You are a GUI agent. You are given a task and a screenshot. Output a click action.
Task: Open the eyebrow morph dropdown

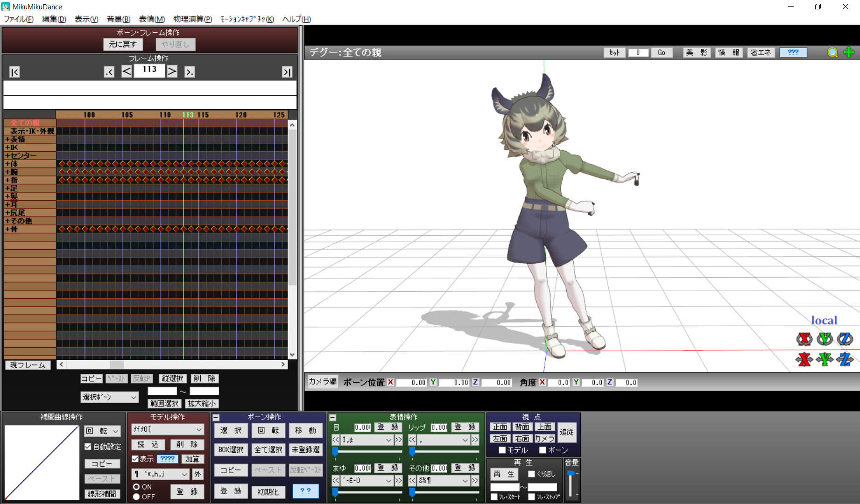[x=367, y=480]
